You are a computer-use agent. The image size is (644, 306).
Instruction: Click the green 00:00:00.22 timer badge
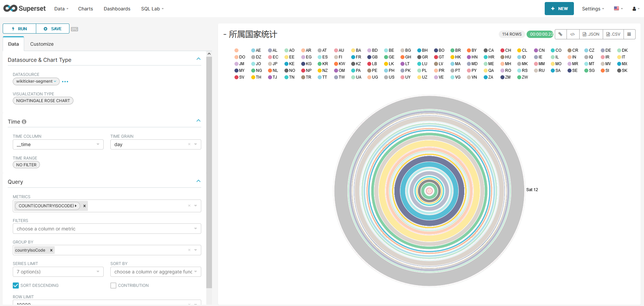(x=540, y=34)
